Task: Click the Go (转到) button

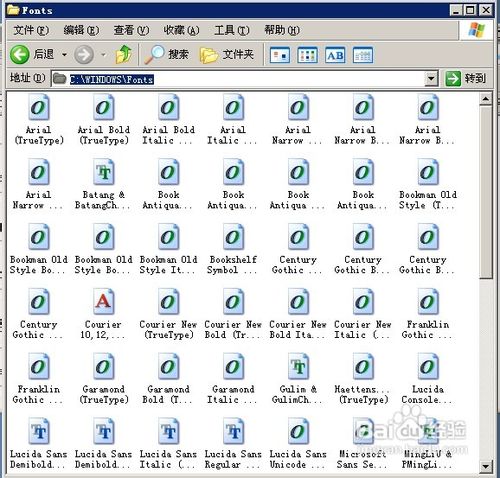Action: pyautogui.click(x=466, y=79)
